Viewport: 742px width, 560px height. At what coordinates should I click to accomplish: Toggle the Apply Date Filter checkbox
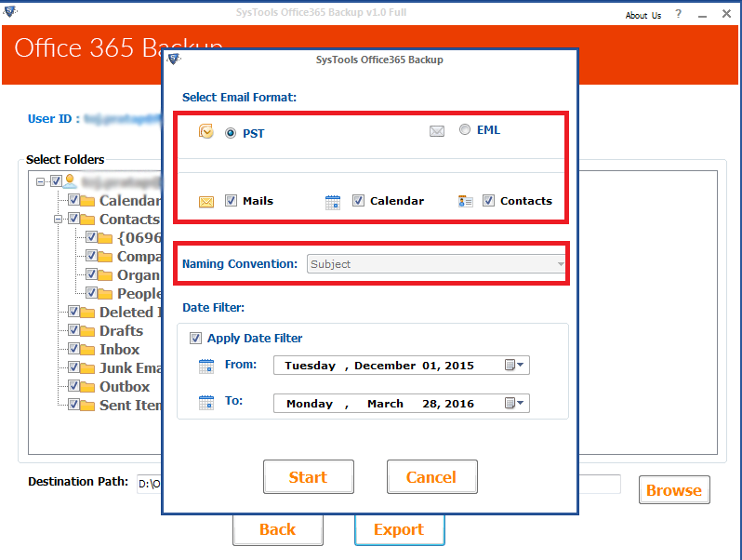(195, 338)
